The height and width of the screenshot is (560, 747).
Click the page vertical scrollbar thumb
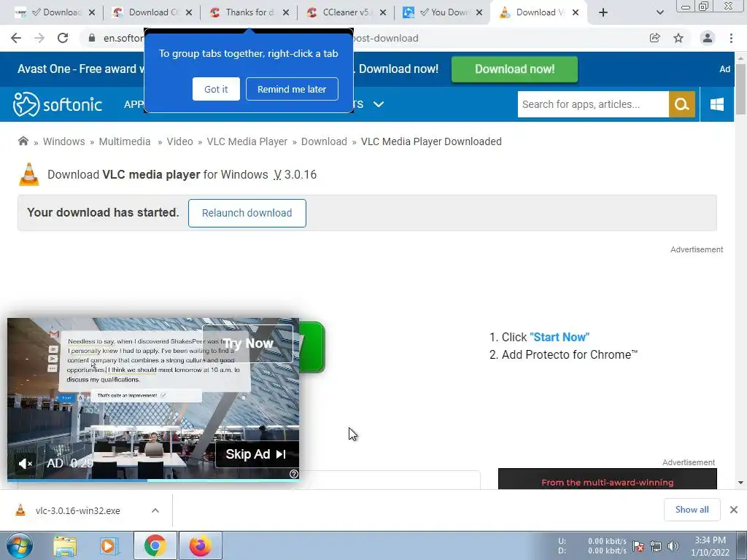(x=740, y=89)
